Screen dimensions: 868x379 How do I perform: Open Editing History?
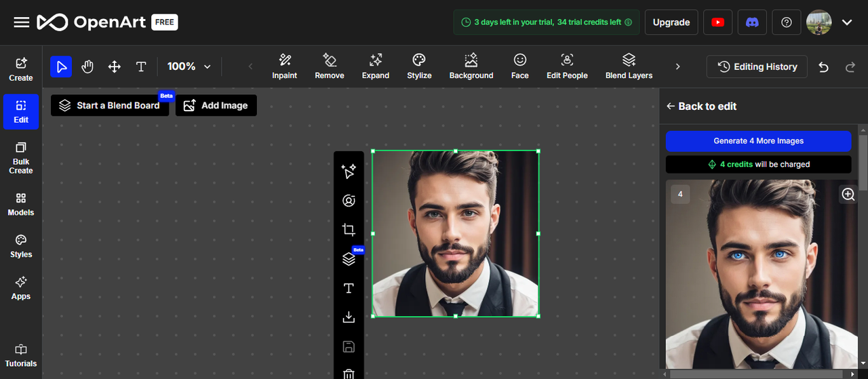[x=757, y=66]
